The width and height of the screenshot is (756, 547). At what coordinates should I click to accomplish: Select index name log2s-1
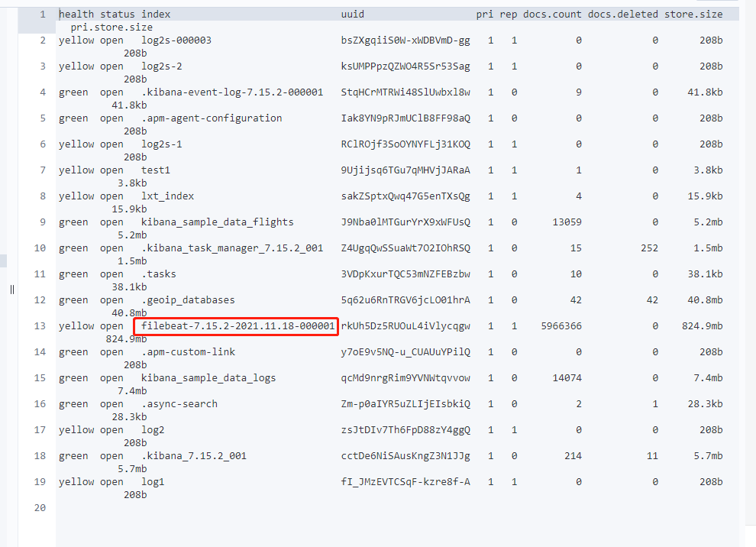pos(162,144)
